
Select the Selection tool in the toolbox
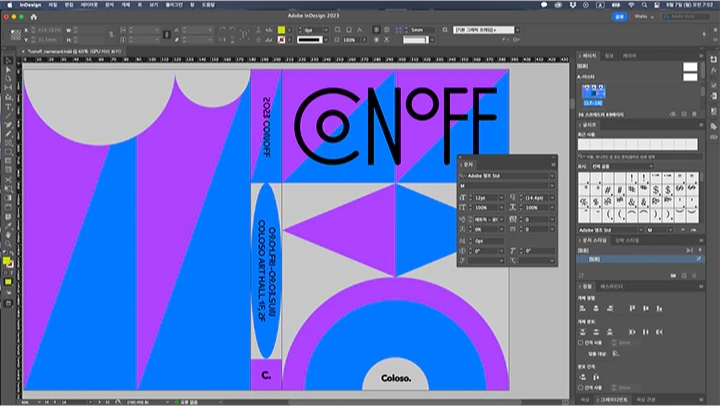click(8, 62)
